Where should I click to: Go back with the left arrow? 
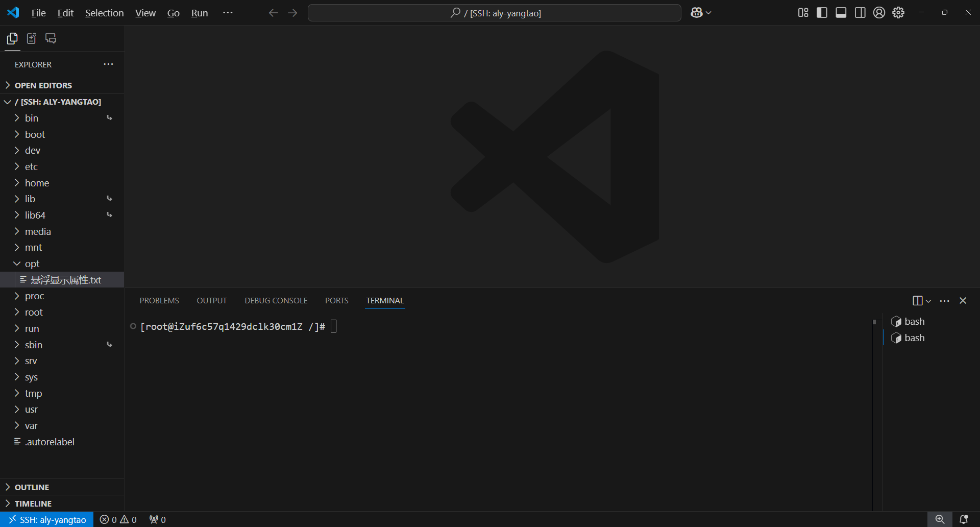pos(274,13)
